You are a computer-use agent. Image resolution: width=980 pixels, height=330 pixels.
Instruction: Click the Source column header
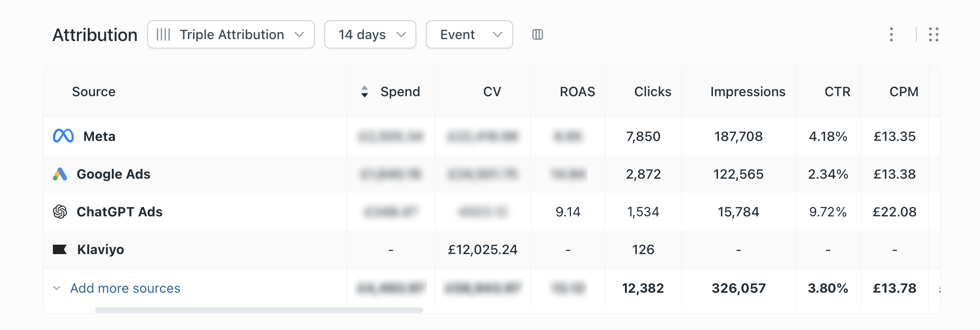coord(93,91)
